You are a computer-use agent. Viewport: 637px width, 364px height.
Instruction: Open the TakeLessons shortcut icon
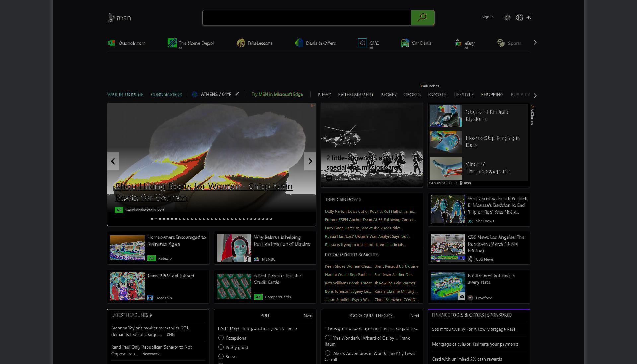[241, 43]
